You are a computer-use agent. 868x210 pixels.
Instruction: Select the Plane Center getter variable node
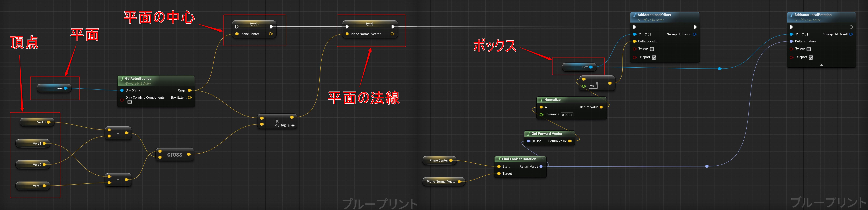tap(439, 160)
